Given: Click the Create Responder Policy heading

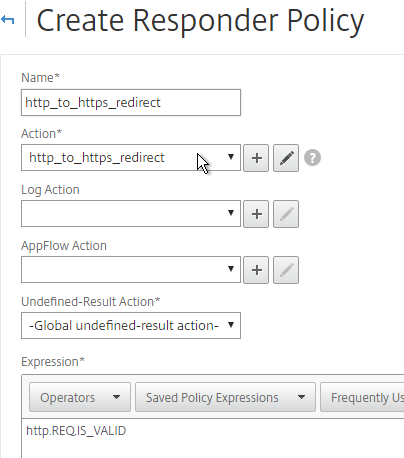Looking at the screenshot, I should pyautogui.click(x=200, y=21).
